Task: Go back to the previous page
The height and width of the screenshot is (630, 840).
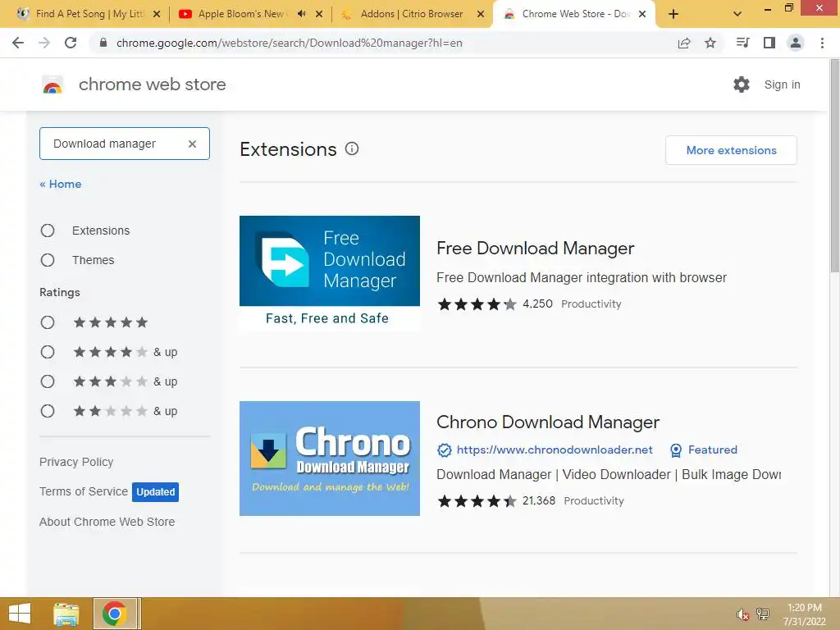Action: coord(18,43)
